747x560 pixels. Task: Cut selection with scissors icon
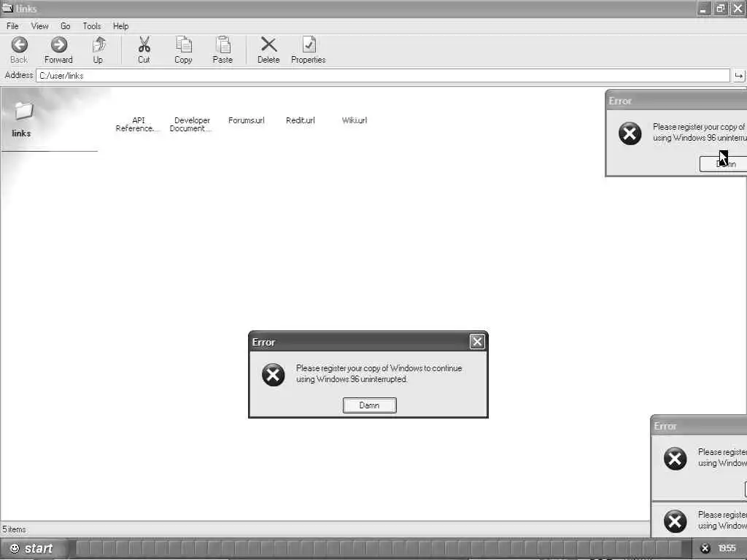(144, 44)
